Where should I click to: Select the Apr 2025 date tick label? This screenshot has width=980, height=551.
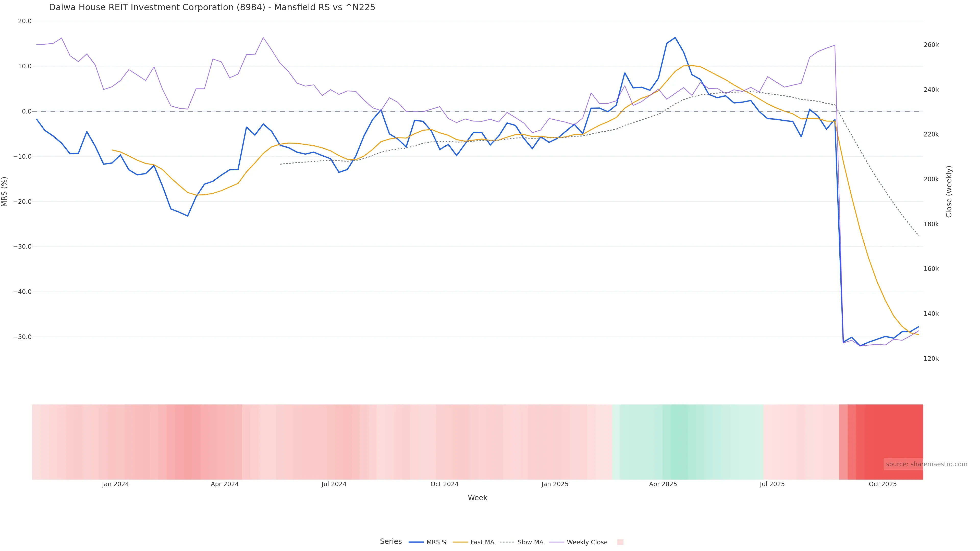point(663,484)
